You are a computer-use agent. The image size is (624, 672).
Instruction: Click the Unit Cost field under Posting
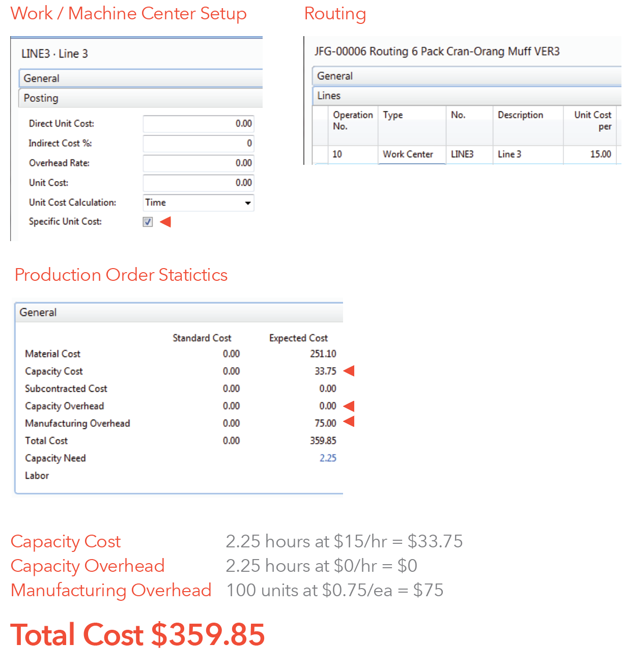pyautogui.click(x=198, y=183)
